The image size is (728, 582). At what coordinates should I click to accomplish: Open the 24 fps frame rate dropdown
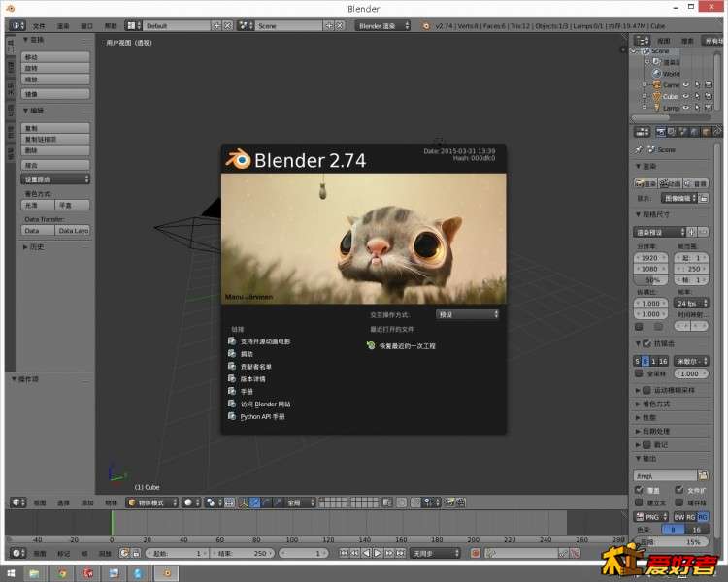(691, 303)
